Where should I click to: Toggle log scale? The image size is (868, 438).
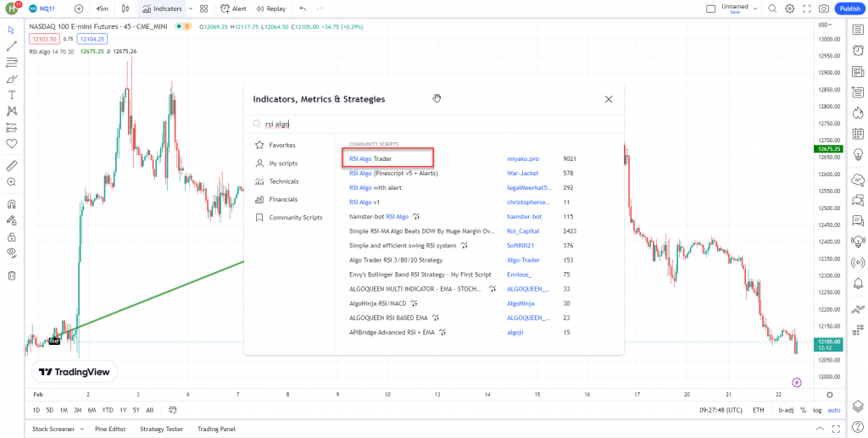click(x=817, y=410)
